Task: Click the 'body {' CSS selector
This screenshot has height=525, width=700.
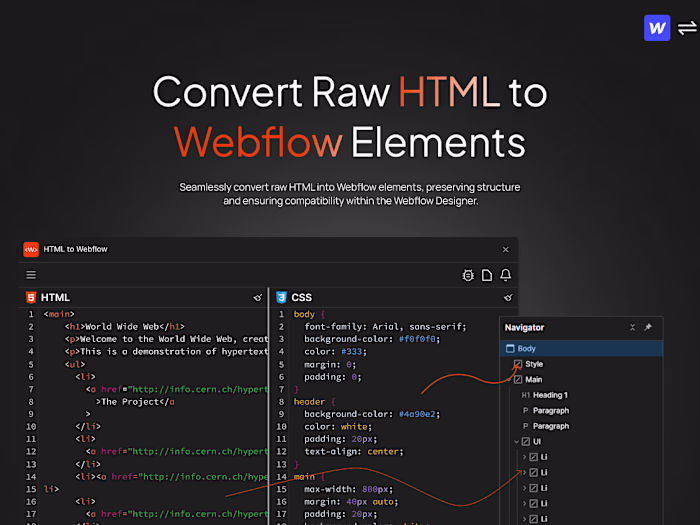Action: click(309, 314)
